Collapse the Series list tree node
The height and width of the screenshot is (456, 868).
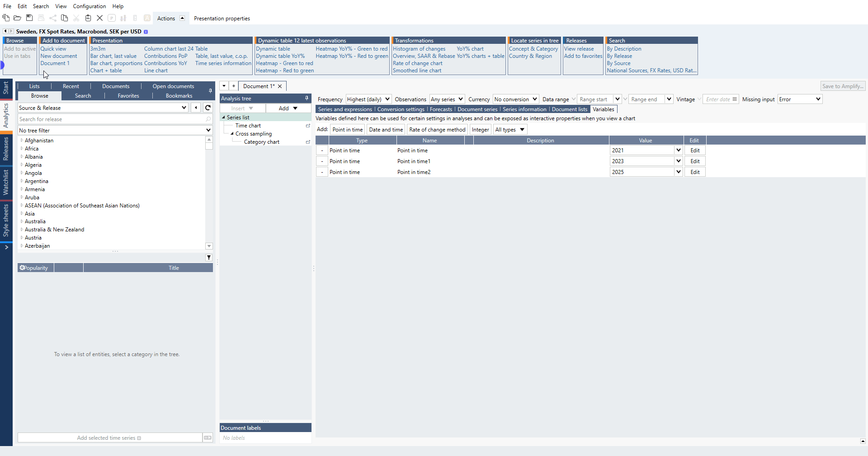pos(223,118)
